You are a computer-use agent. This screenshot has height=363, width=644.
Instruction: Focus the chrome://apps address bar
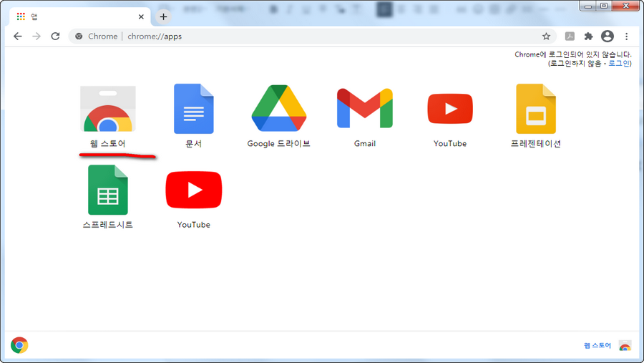coord(312,37)
